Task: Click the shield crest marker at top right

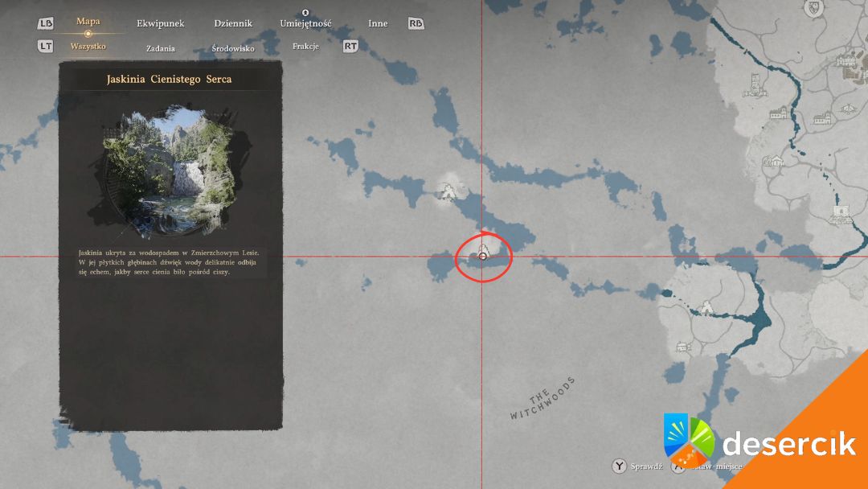Action: (x=815, y=8)
